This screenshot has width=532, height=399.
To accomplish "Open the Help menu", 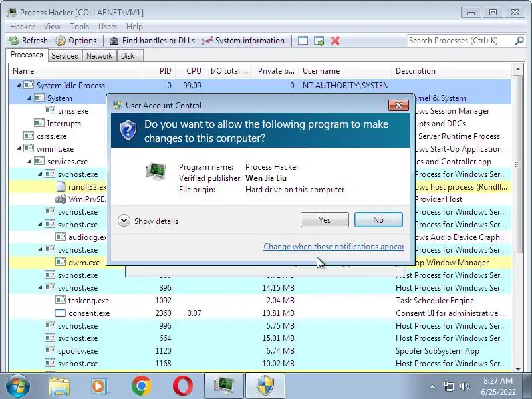I will tap(134, 27).
